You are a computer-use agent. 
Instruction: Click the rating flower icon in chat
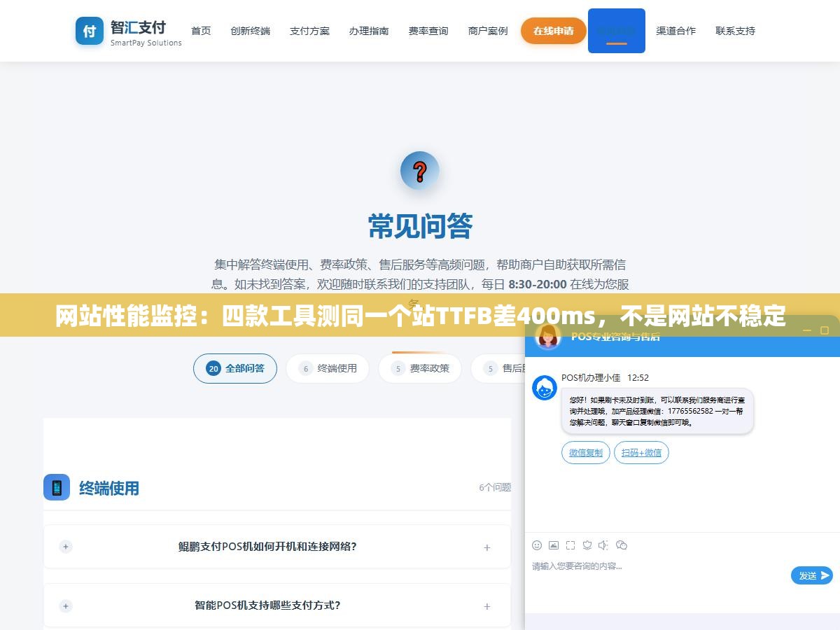587,545
